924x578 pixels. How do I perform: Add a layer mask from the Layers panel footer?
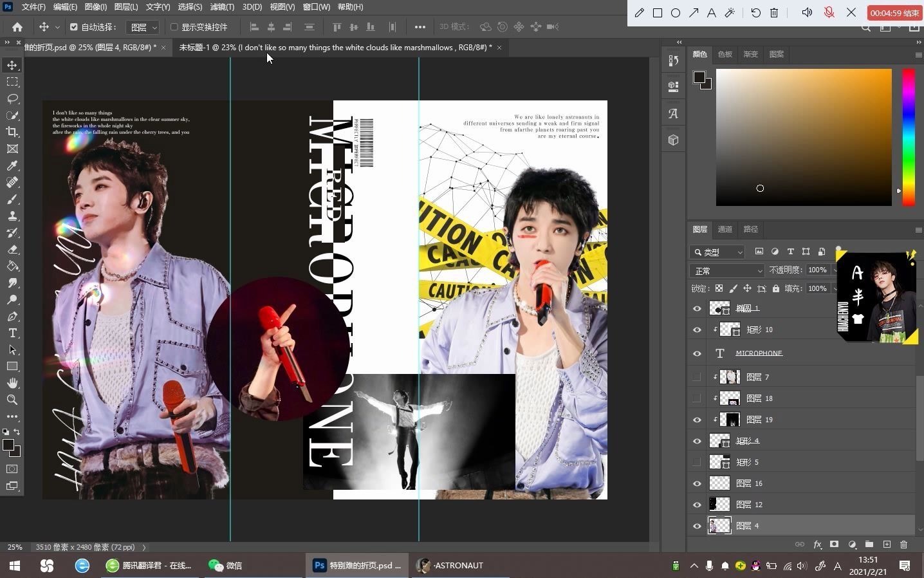coord(834,545)
